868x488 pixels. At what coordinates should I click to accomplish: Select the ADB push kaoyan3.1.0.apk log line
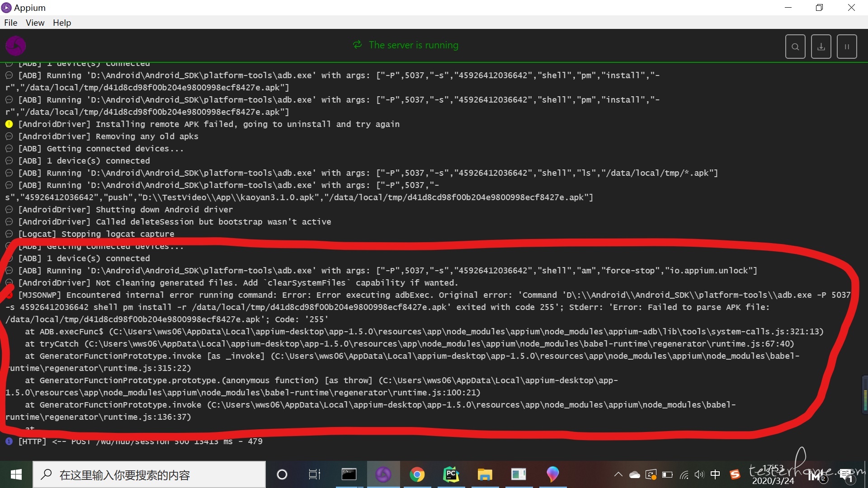click(x=299, y=191)
